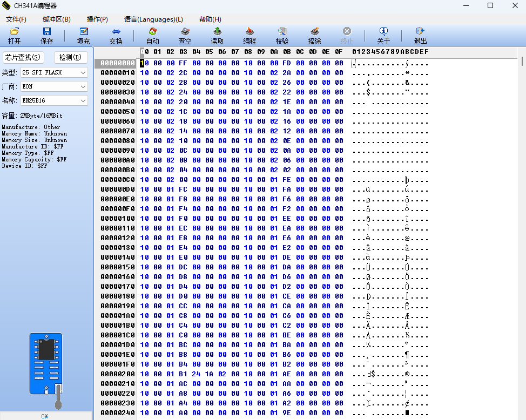Image resolution: width=526 pixels, height=420 pixels.
Task: Click ASCII column header 0123456789ABCDEF
Action: point(390,52)
